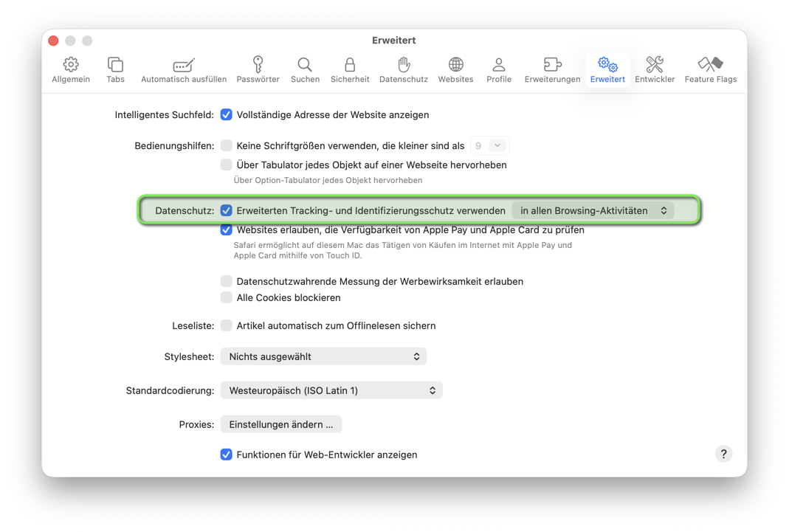The height and width of the screenshot is (532, 789).
Task: Go to the Profile settings tab
Action: tap(499, 70)
